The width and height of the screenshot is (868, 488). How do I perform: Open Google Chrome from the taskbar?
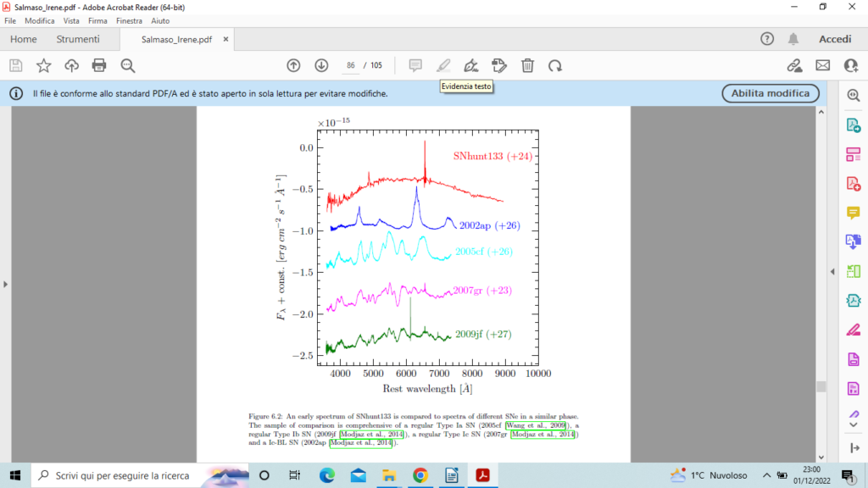coord(420,475)
